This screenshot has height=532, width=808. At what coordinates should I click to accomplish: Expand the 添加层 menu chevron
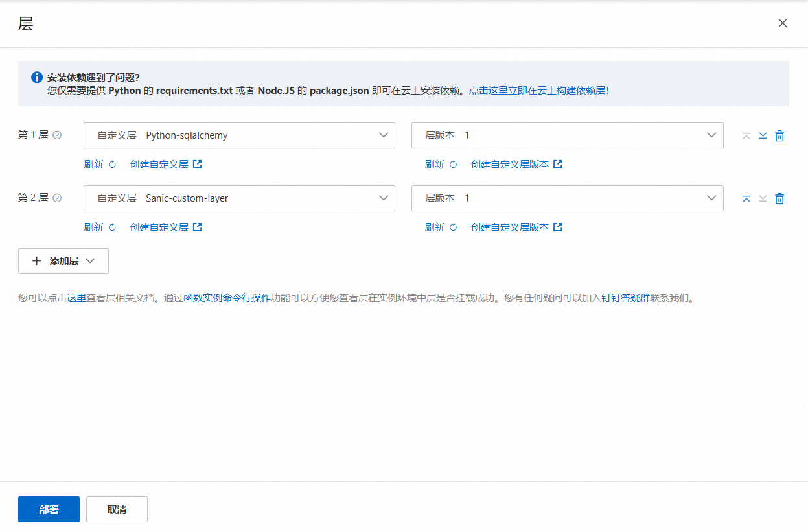(x=90, y=261)
